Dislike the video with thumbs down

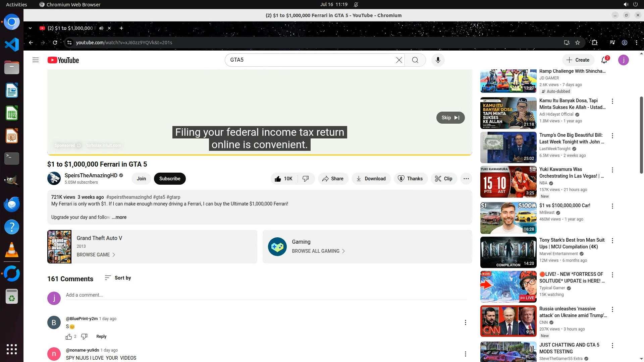(x=306, y=179)
